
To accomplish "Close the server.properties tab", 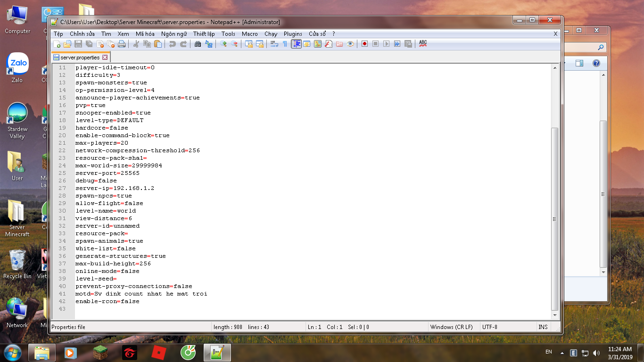I will click(105, 58).
